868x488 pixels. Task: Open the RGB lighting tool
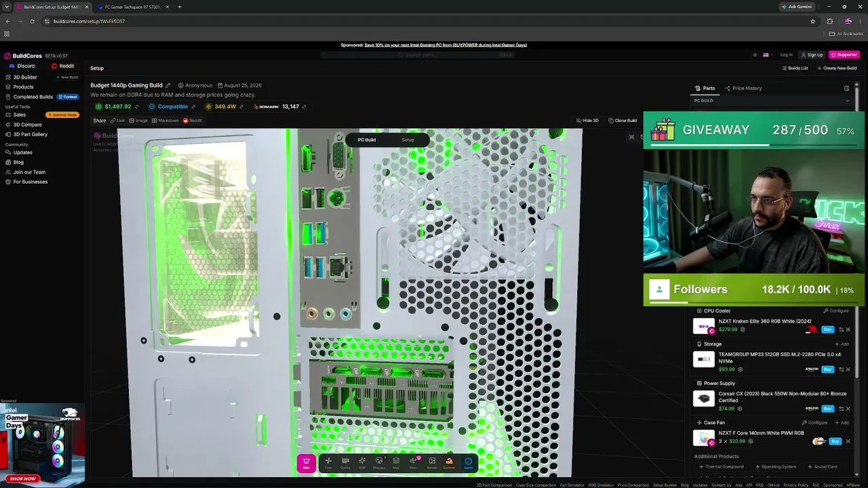tap(362, 463)
